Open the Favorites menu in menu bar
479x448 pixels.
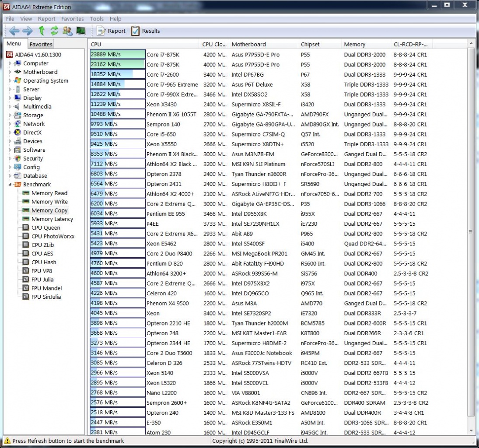point(73,19)
